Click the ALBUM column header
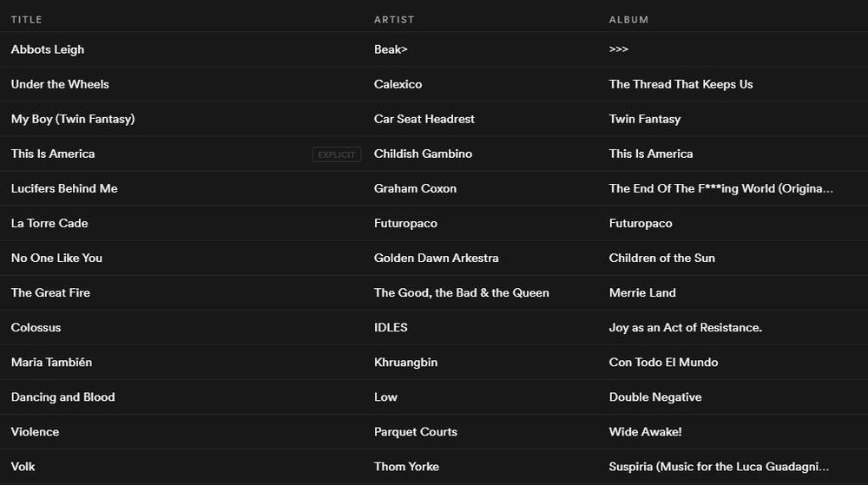Viewport: 868px width, 485px height. pyautogui.click(x=628, y=19)
